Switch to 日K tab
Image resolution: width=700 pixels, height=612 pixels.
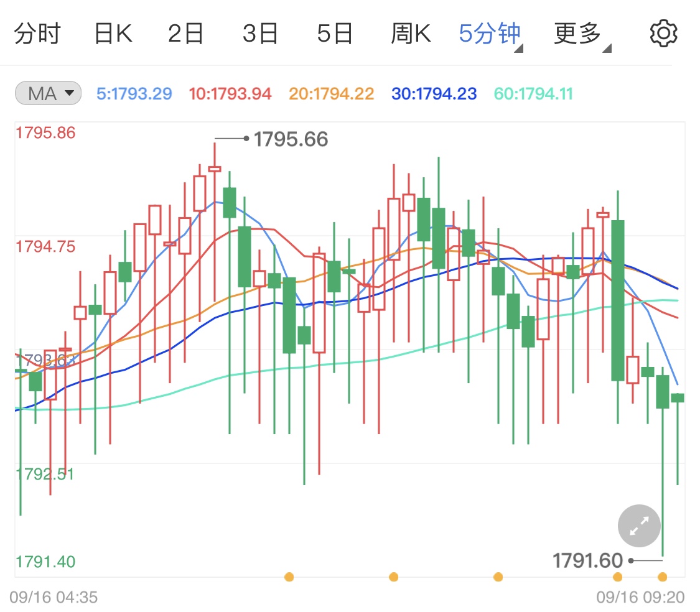pos(113,34)
